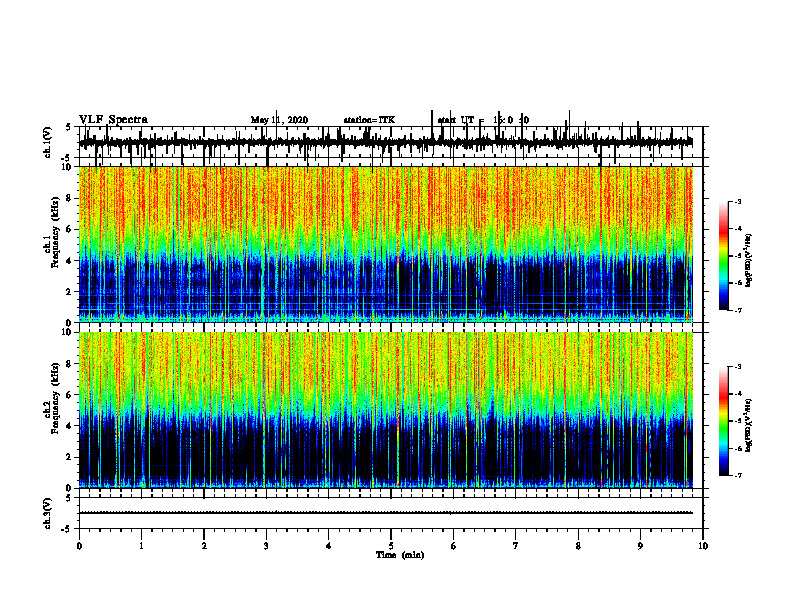This screenshot has height=612, width=792.
Task: Click the time axis tick label "8"
Action: click(578, 546)
